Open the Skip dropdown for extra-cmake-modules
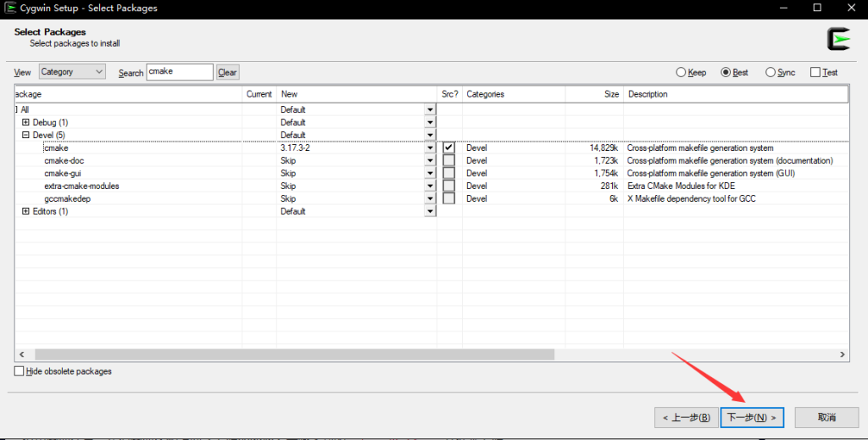The image size is (868, 440). pyautogui.click(x=430, y=186)
